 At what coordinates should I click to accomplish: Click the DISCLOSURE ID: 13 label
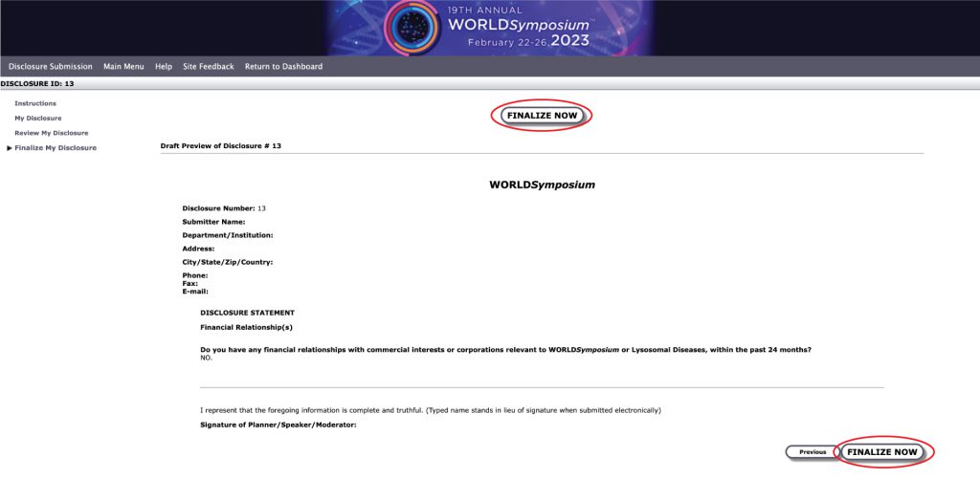(x=37, y=83)
